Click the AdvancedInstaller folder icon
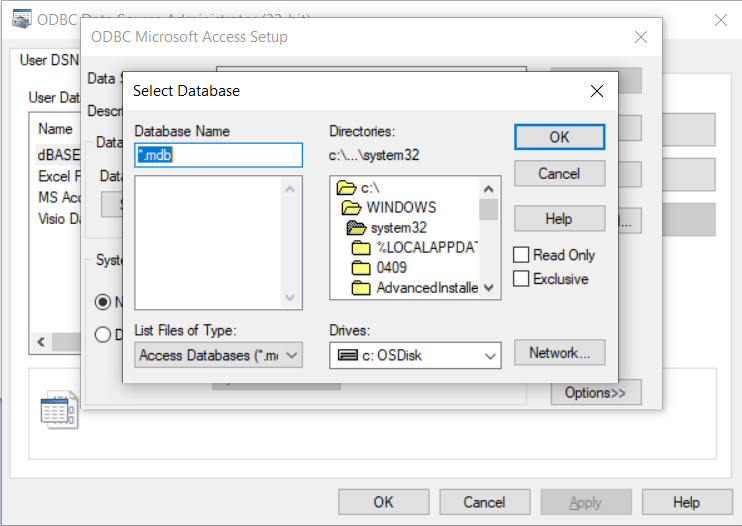The width and height of the screenshot is (742, 526). [361, 288]
